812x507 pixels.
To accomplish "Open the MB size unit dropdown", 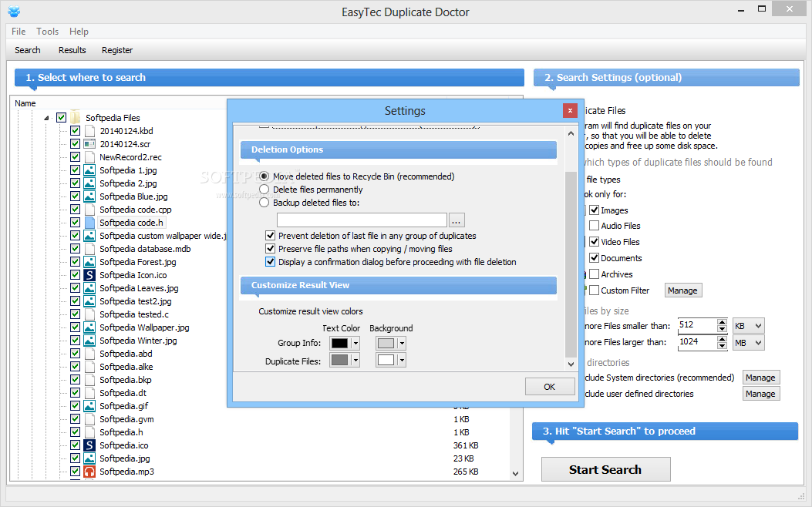I will coord(749,343).
